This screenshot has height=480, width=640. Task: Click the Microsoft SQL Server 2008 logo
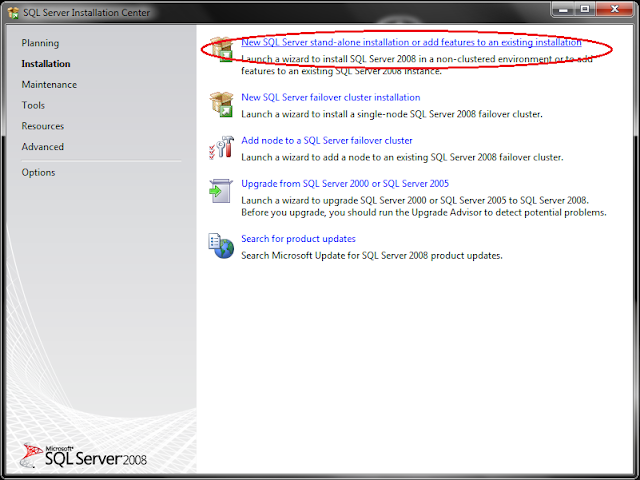[84, 456]
